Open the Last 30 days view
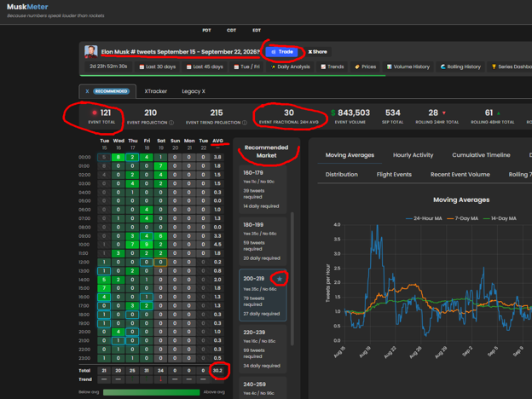The height and width of the screenshot is (399, 532). click(x=158, y=66)
